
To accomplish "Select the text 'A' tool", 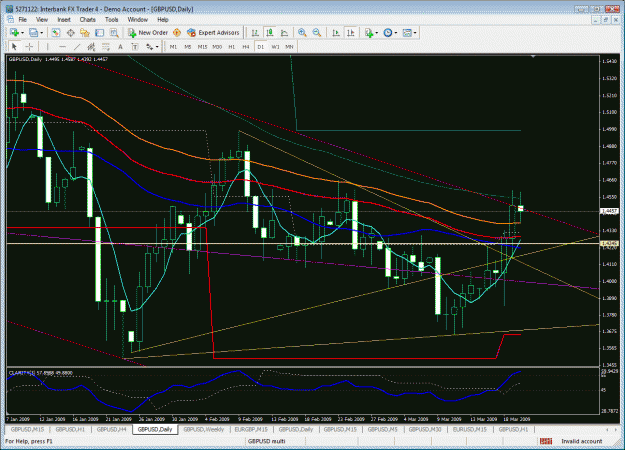I will click(120, 47).
